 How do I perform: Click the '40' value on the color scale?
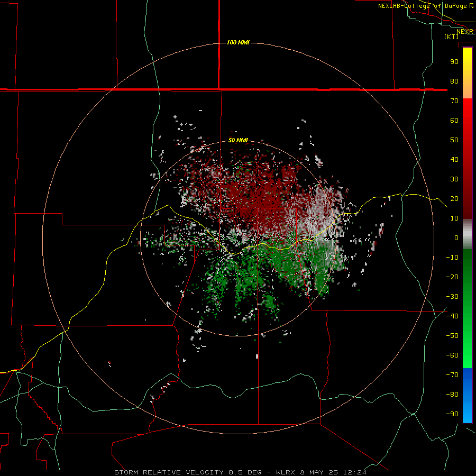[454, 160]
